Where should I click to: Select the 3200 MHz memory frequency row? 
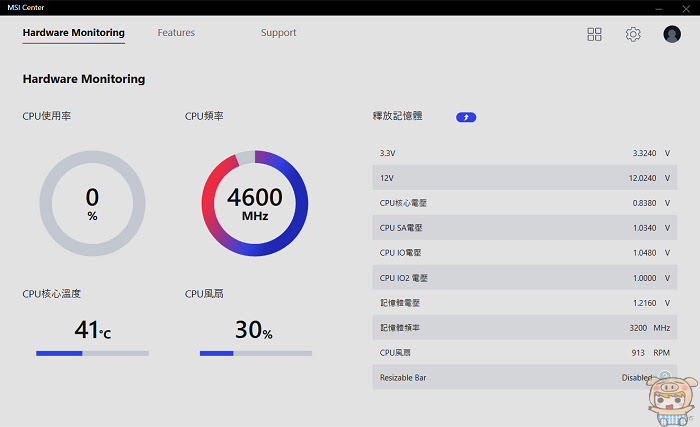click(525, 328)
